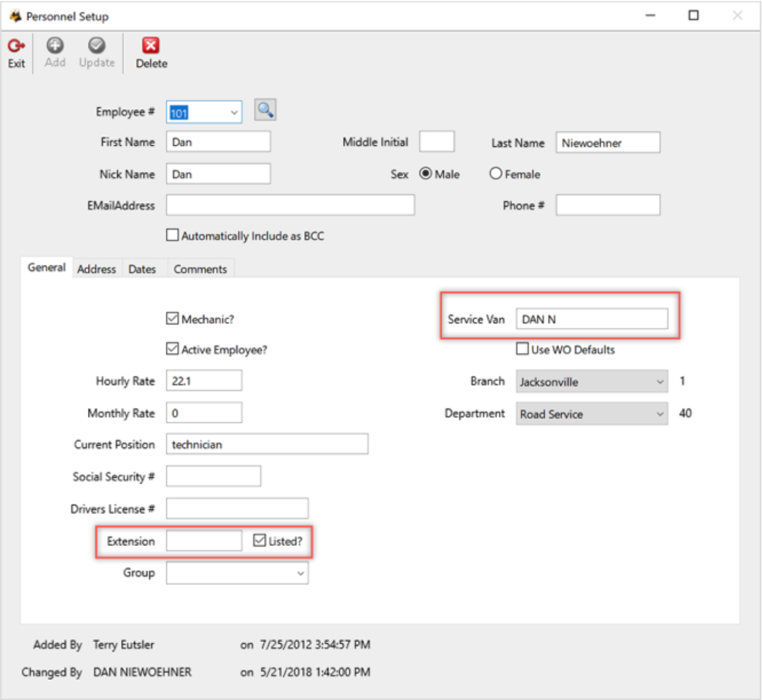Uncheck the Listed? checkbox
The image size is (762, 700).
coord(260,539)
